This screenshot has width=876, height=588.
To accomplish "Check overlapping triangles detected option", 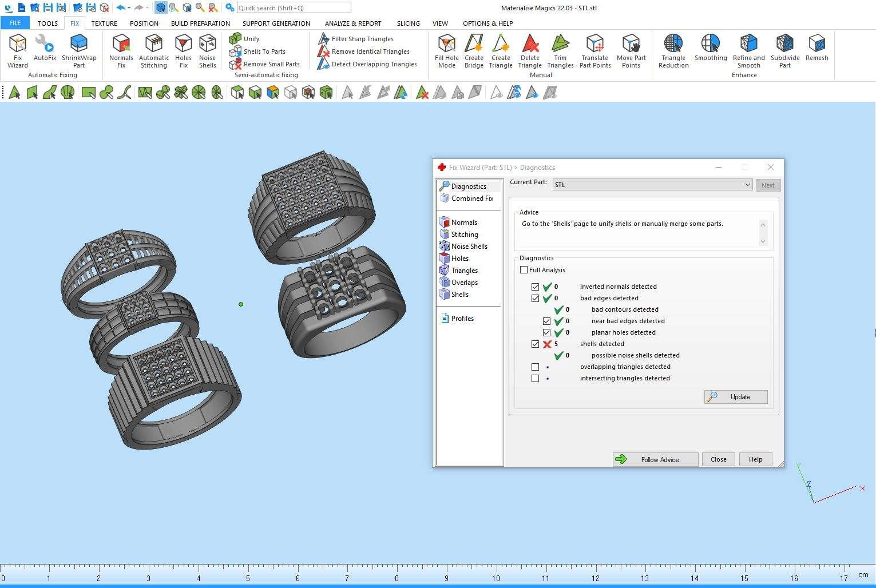I will tap(535, 367).
